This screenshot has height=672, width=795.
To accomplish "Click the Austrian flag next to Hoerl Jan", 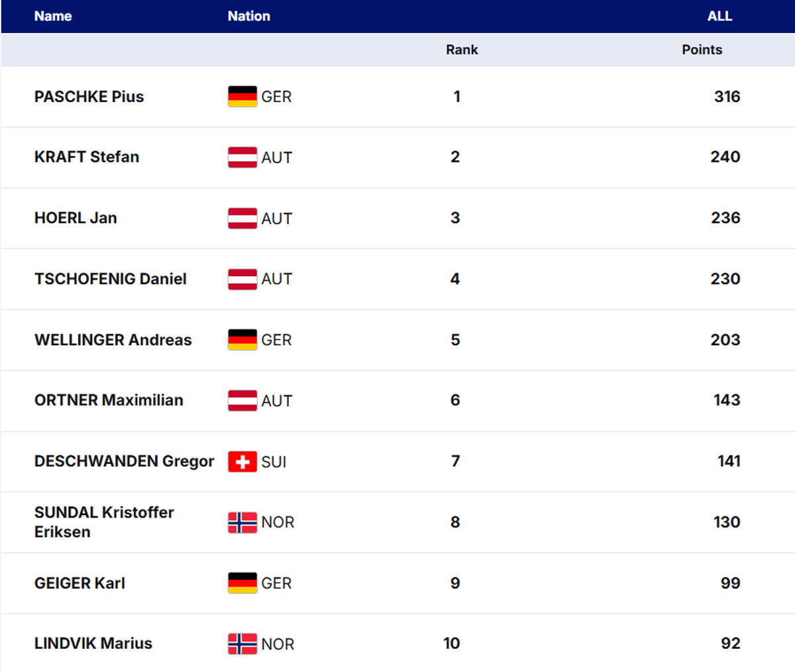I will 242,218.
